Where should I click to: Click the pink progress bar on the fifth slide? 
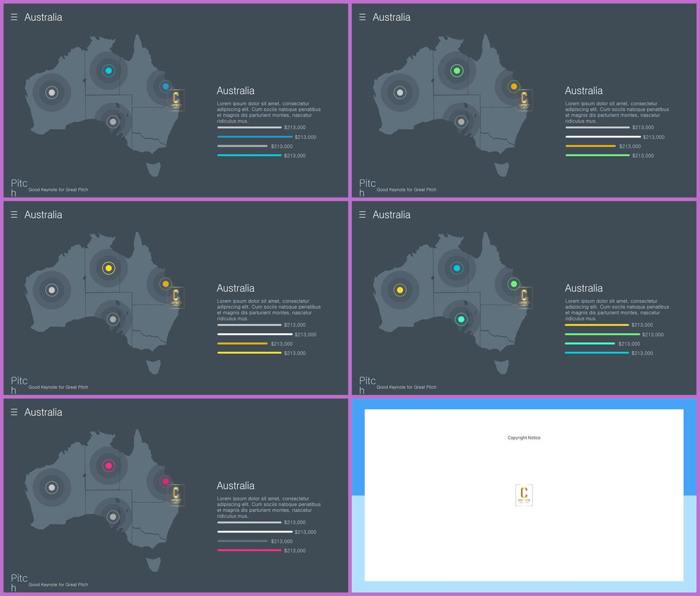(249, 550)
